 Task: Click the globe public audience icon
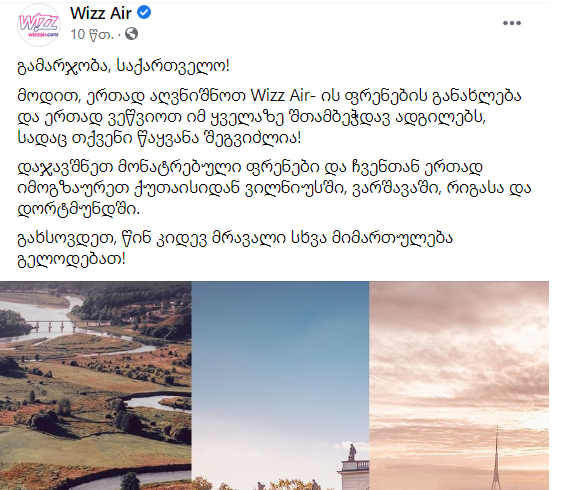[131, 34]
